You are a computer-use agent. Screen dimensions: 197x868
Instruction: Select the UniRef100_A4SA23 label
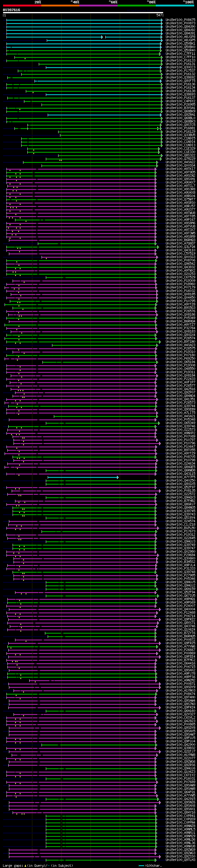(180, 345)
